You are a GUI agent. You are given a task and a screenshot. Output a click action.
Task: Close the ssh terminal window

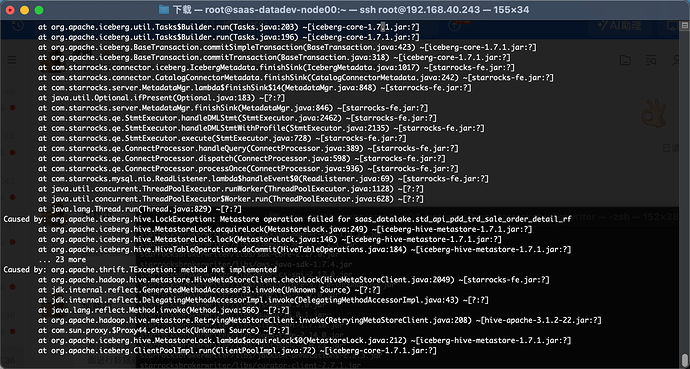click(x=11, y=10)
